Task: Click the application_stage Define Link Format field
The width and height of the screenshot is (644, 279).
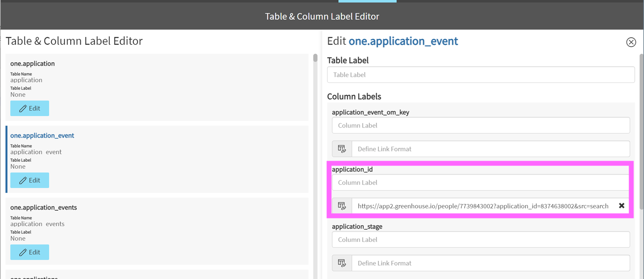Action: 490,263
